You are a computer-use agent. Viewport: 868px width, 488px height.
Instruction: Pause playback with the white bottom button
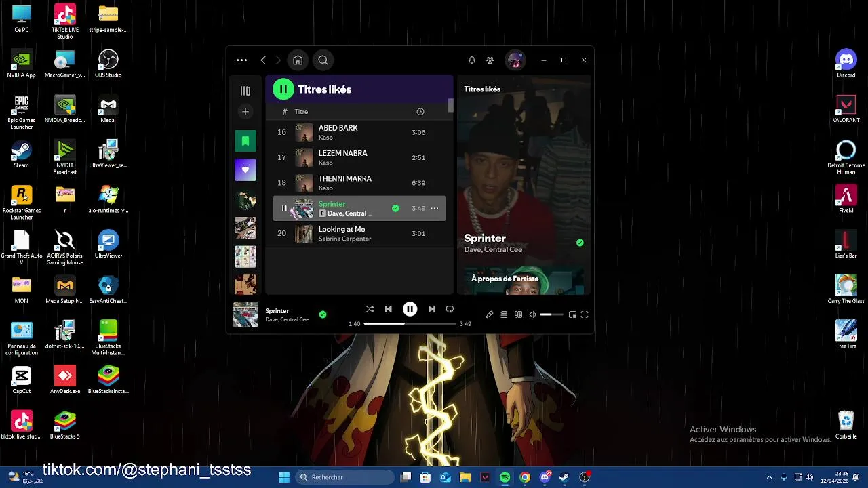click(x=410, y=309)
